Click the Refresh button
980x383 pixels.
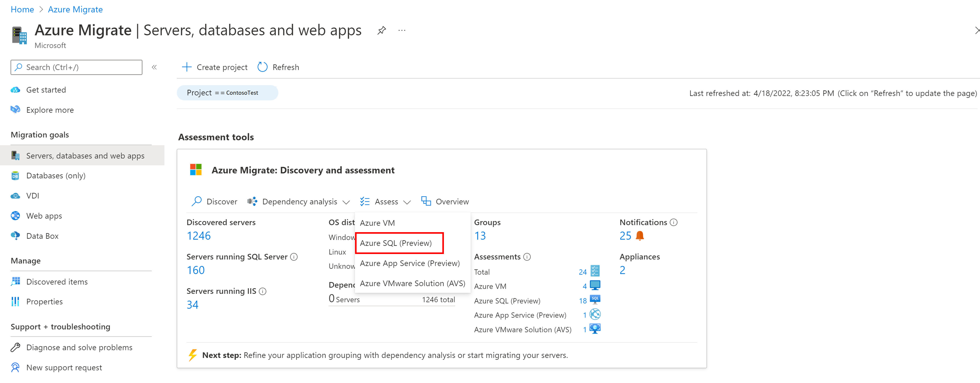coord(279,67)
